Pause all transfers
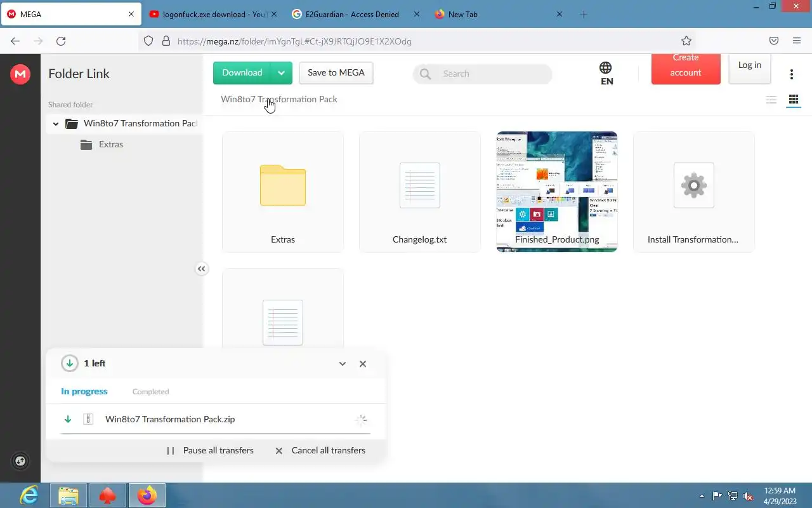 click(210, 451)
